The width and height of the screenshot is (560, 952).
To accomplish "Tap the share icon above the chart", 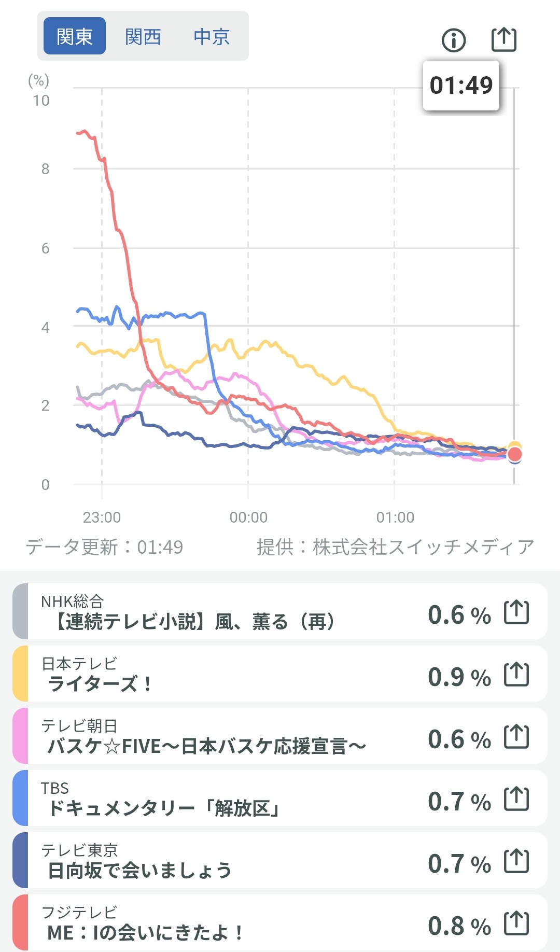I will 503,40.
